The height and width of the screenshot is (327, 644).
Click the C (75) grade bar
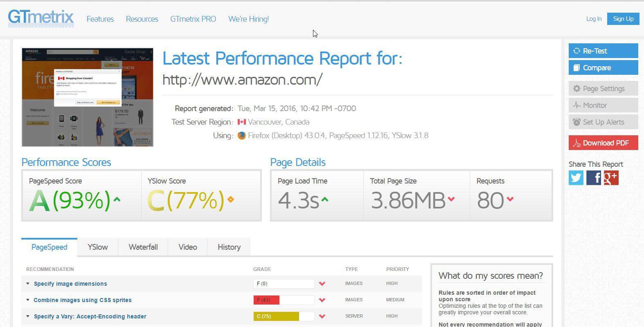[x=284, y=316]
